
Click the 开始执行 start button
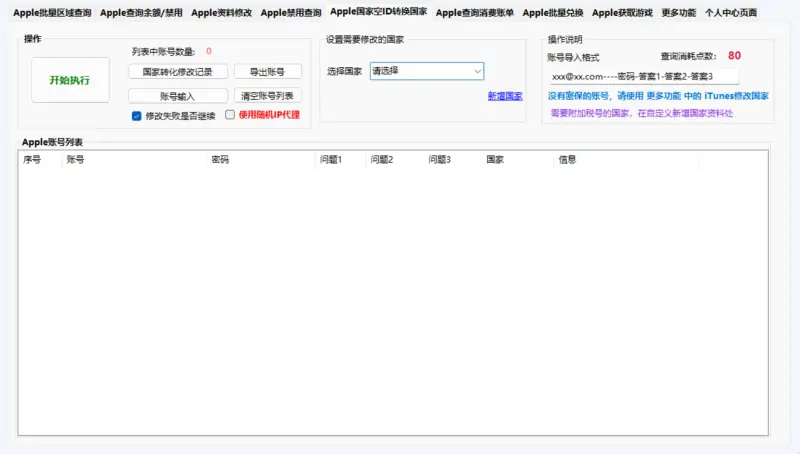click(70, 80)
